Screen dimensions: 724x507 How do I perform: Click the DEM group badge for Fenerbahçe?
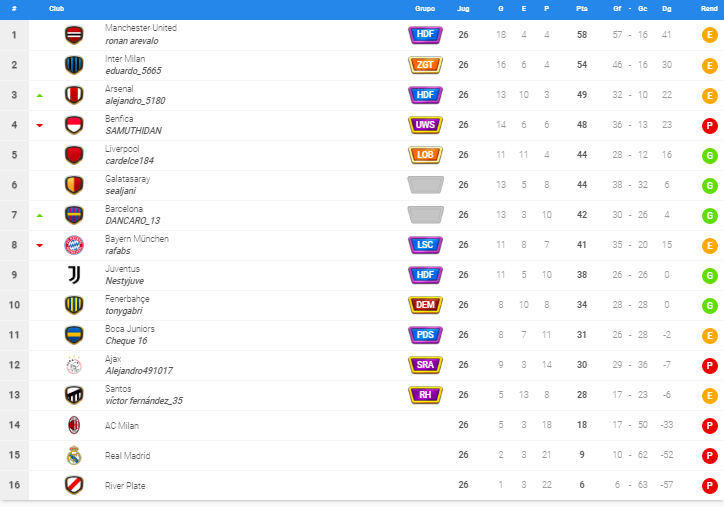[x=425, y=305]
